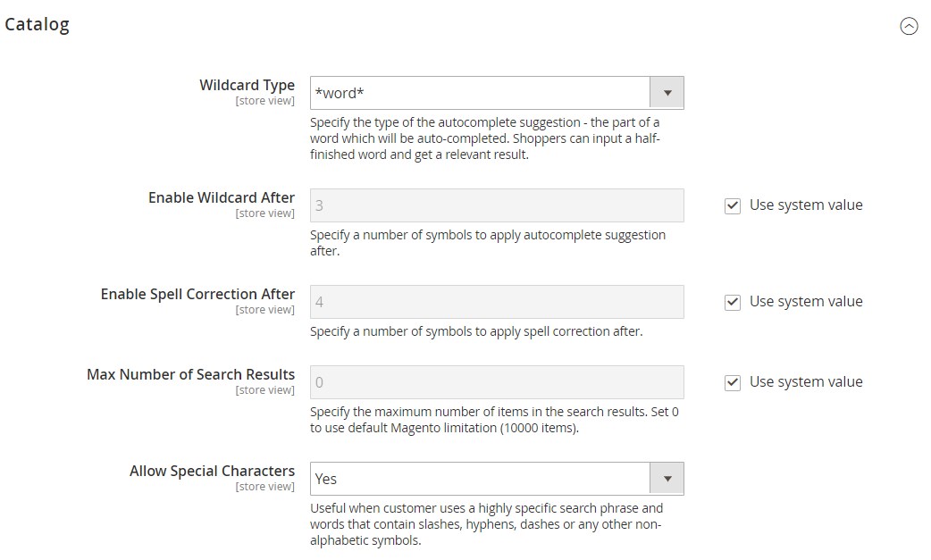The height and width of the screenshot is (560, 931).
Task: Click the Allow Special Characters dropdown arrow
Action: coord(667,479)
